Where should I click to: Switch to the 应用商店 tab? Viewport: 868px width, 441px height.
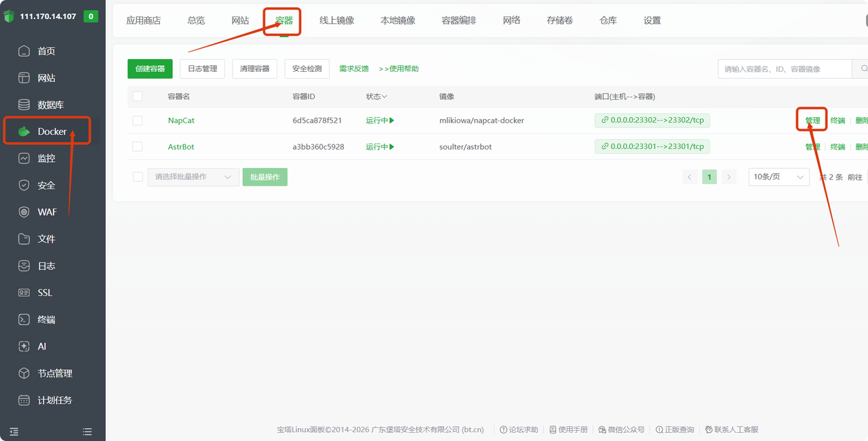143,20
